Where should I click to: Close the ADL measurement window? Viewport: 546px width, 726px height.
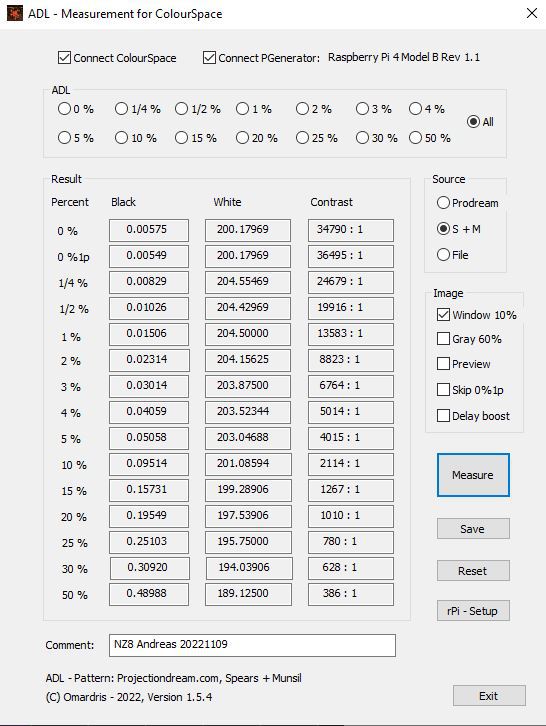click(532, 13)
